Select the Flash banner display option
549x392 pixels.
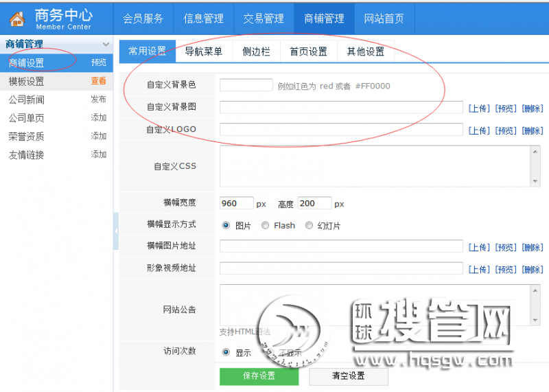(x=265, y=225)
